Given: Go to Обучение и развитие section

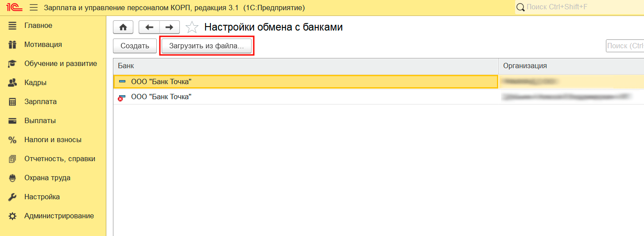Looking at the screenshot, I should click(x=60, y=64).
